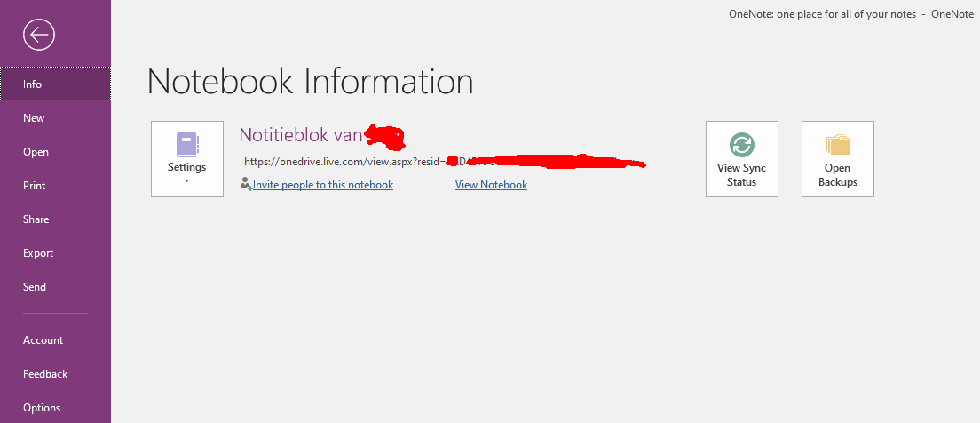Screen dimensions: 980x423
Task: Open OneNote Options
Action: click(56, 407)
